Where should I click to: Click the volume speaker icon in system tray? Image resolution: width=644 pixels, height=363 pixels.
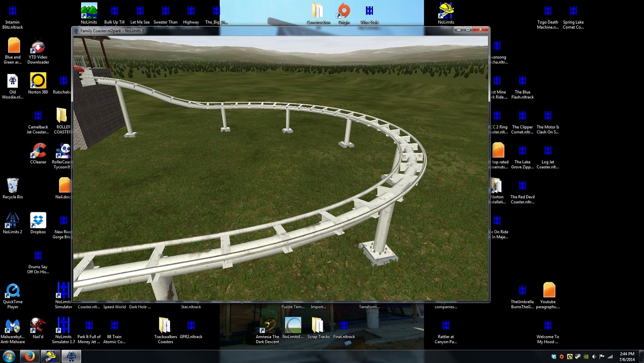click(594, 357)
